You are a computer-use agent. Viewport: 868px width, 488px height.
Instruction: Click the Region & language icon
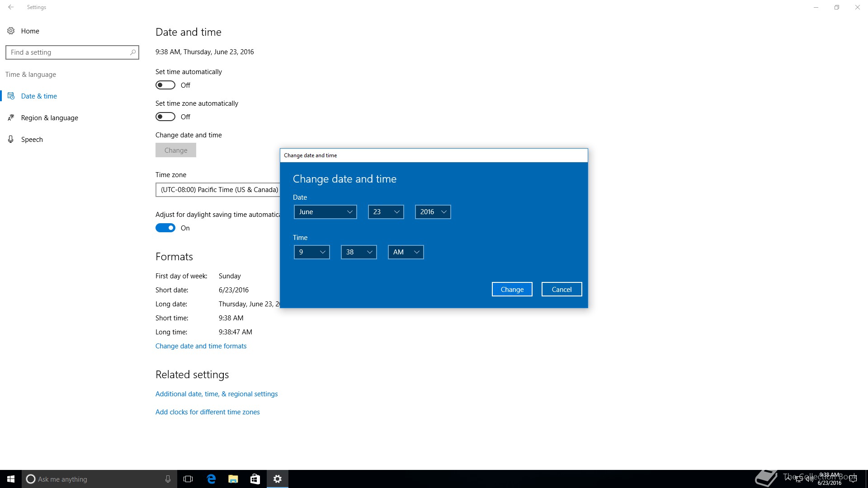pos(11,117)
